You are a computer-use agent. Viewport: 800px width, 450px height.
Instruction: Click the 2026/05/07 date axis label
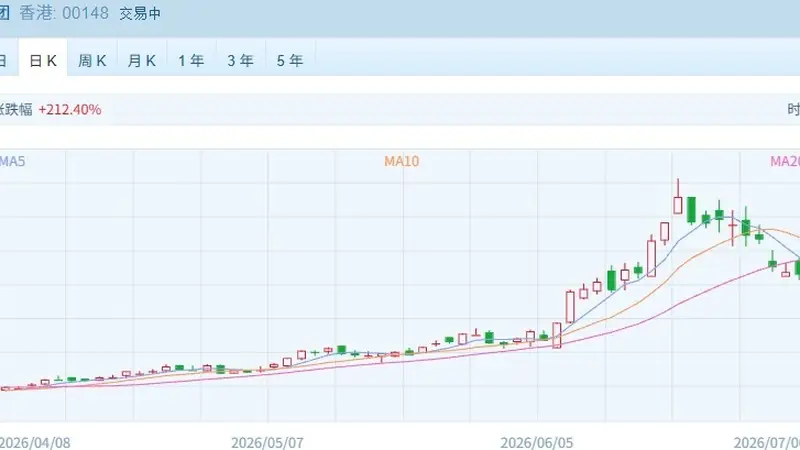pos(267,442)
